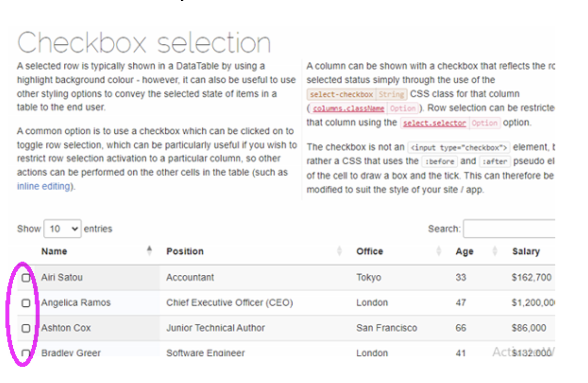Click the Name column sort arrow

click(x=150, y=251)
